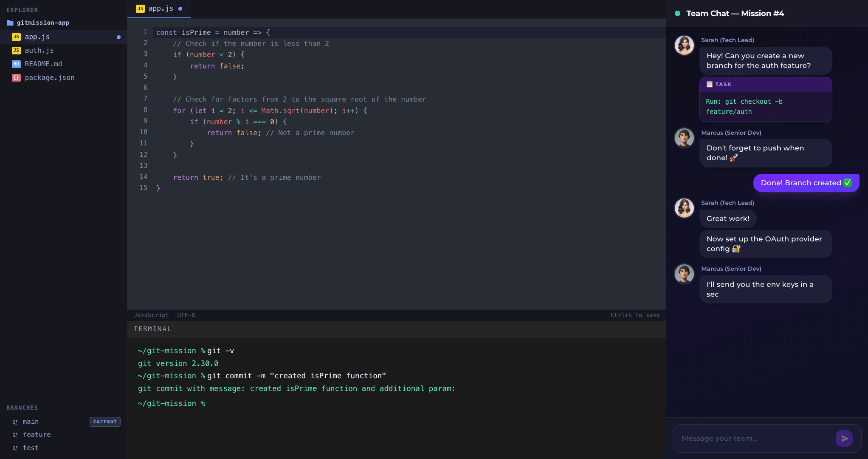Click the braces icon beside package.json
The width and height of the screenshot is (868, 459).
tap(16, 78)
